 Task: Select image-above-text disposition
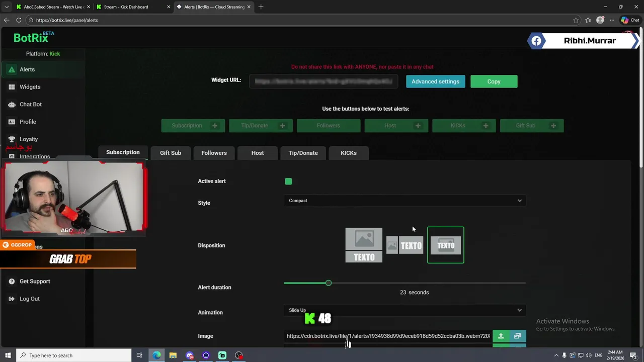click(x=364, y=245)
